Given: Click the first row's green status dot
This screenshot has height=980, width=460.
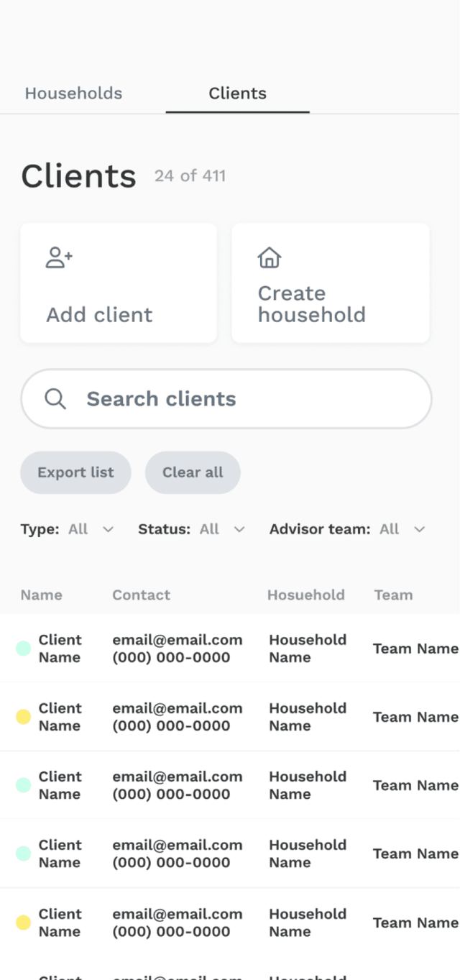Looking at the screenshot, I should pyautogui.click(x=23, y=649).
